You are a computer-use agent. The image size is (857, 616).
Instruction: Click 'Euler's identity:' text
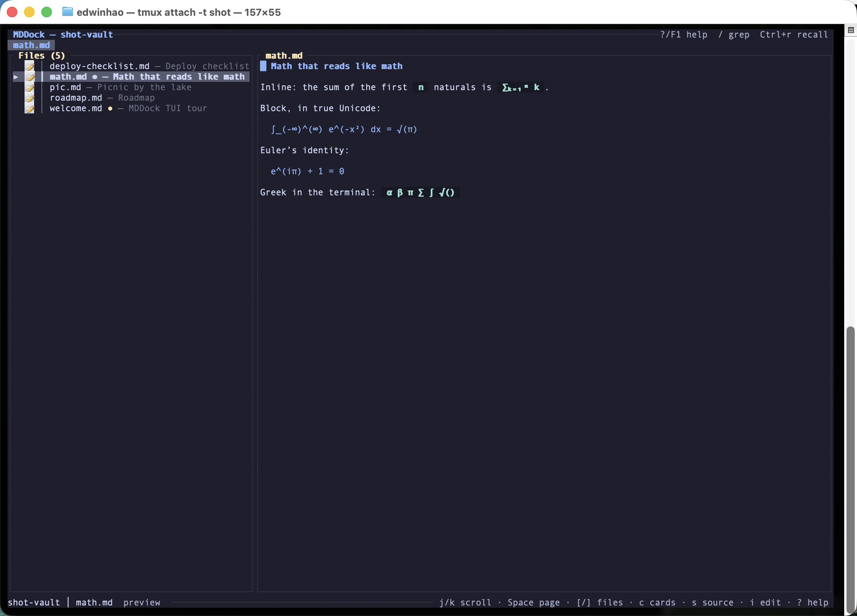coord(304,150)
